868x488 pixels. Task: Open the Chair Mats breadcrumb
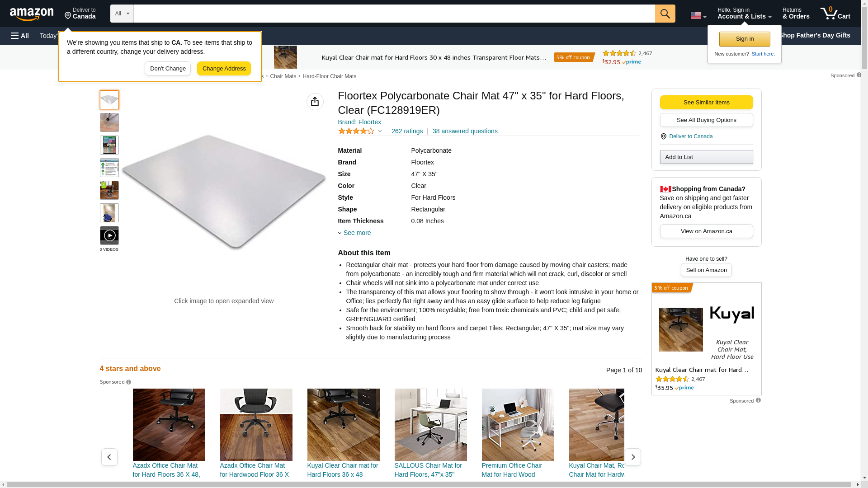click(283, 76)
